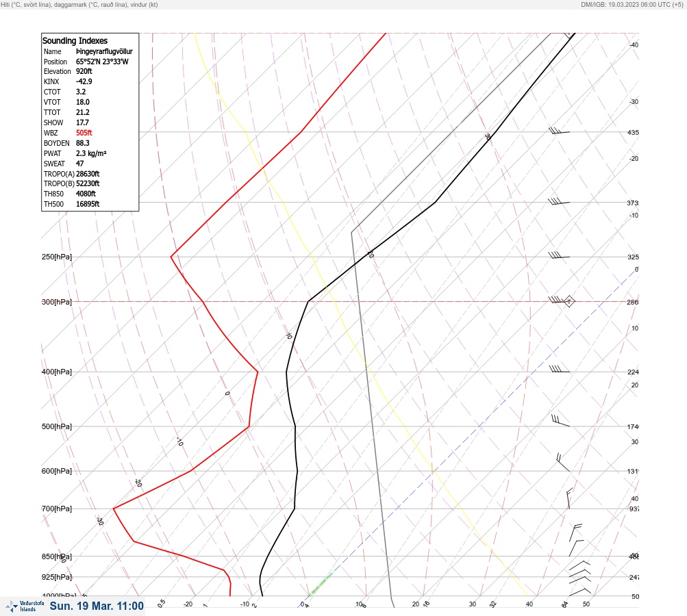Click the elevation value 920ft

84,71
